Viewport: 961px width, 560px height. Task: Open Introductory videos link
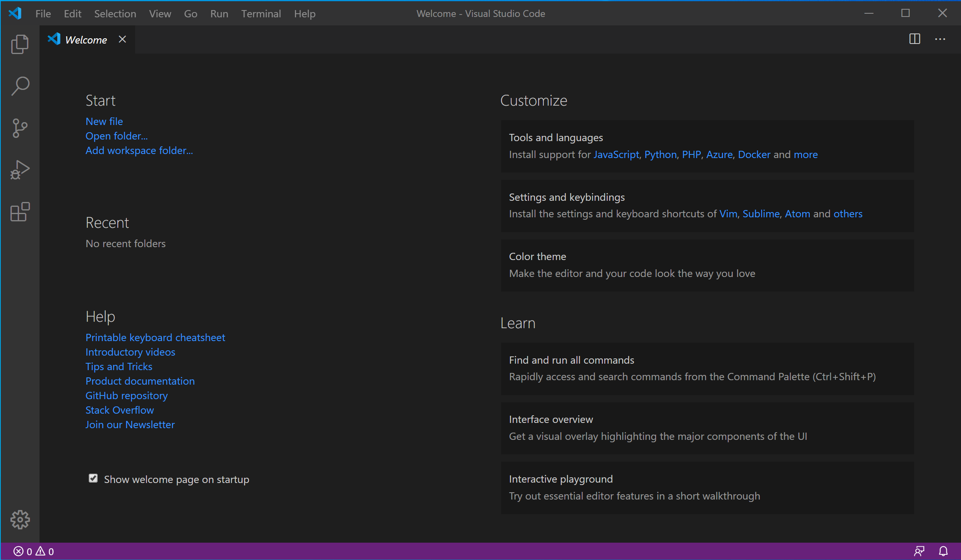click(130, 352)
